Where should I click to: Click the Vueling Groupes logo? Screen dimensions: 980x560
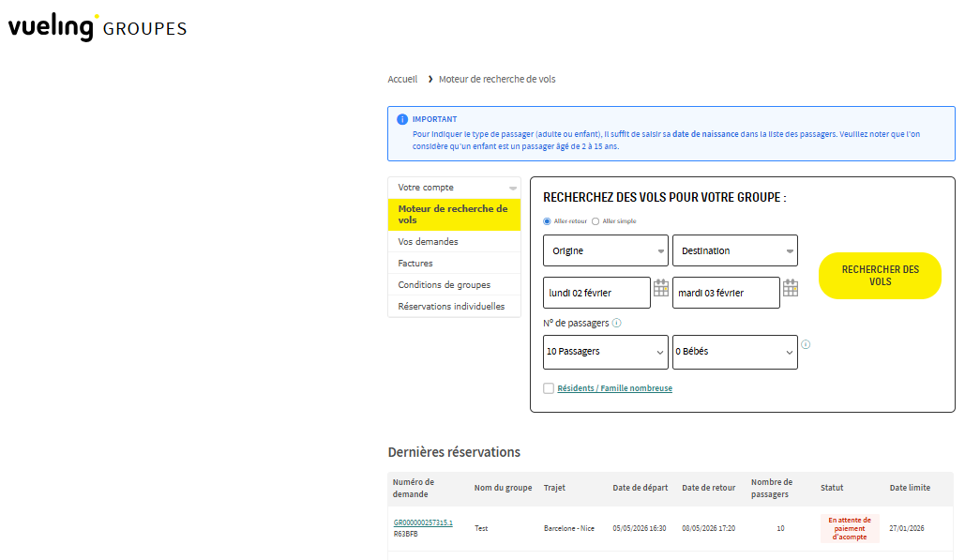click(98, 27)
